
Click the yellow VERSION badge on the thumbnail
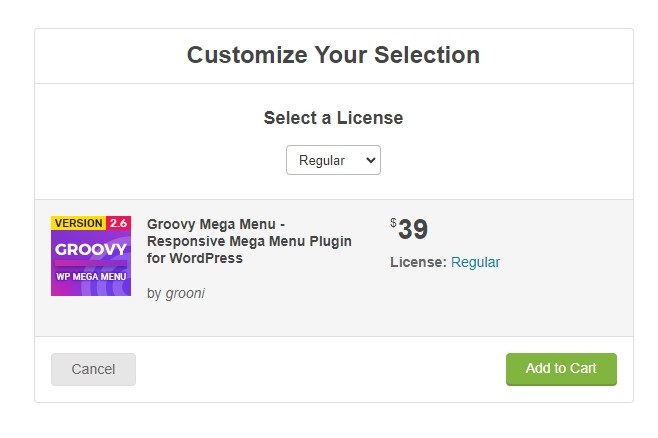click(x=78, y=223)
